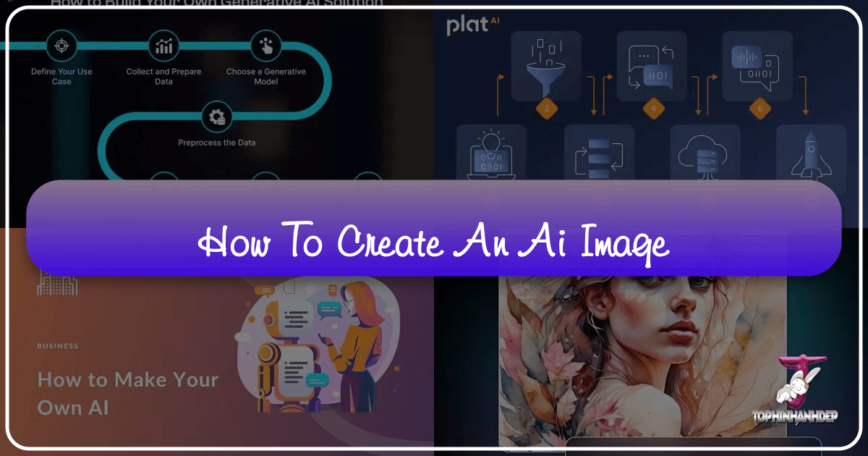Open the BUSINESS category label
Screen dimensions: 868x456
[x=57, y=346]
